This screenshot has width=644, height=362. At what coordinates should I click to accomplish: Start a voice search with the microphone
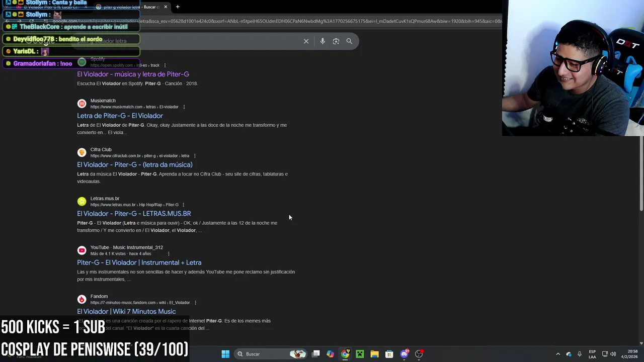coord(323,41)
